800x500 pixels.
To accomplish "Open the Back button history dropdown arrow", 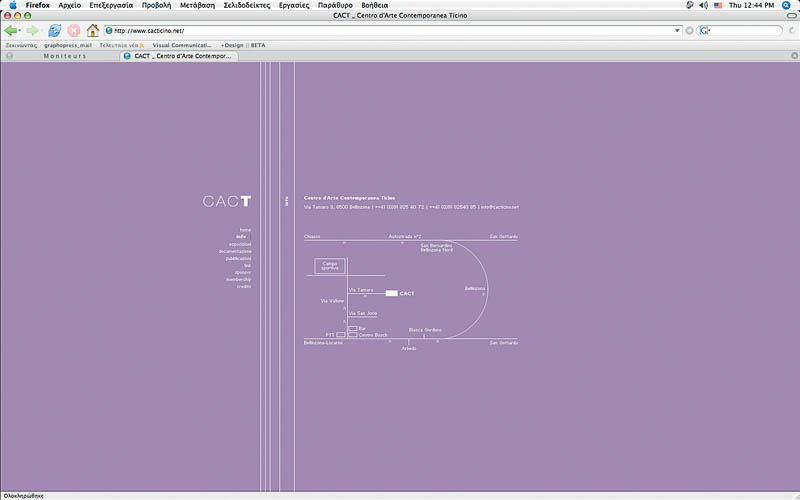I will tap(19, 31).
